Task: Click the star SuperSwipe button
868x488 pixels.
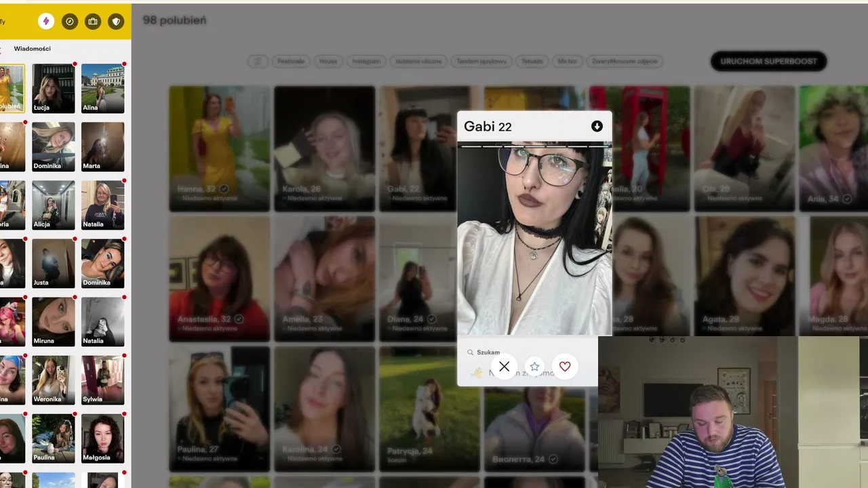Action: point(534,367)
